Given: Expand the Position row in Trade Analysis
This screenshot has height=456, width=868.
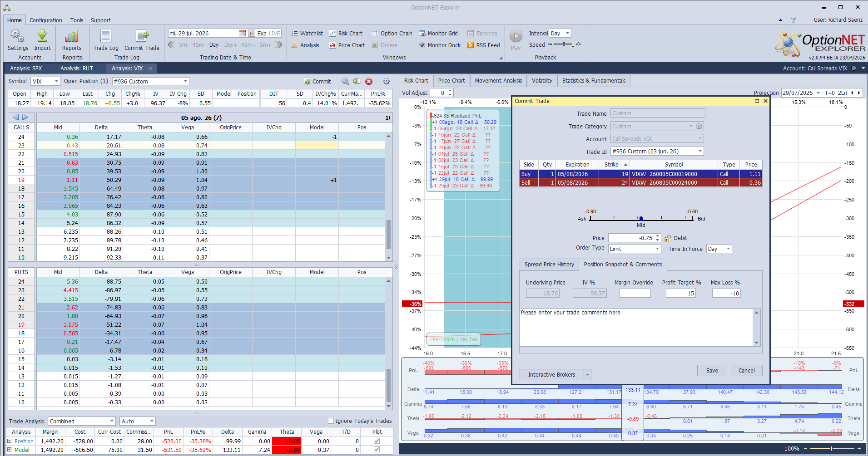Looking at the screenshot, I should point(9,441).
